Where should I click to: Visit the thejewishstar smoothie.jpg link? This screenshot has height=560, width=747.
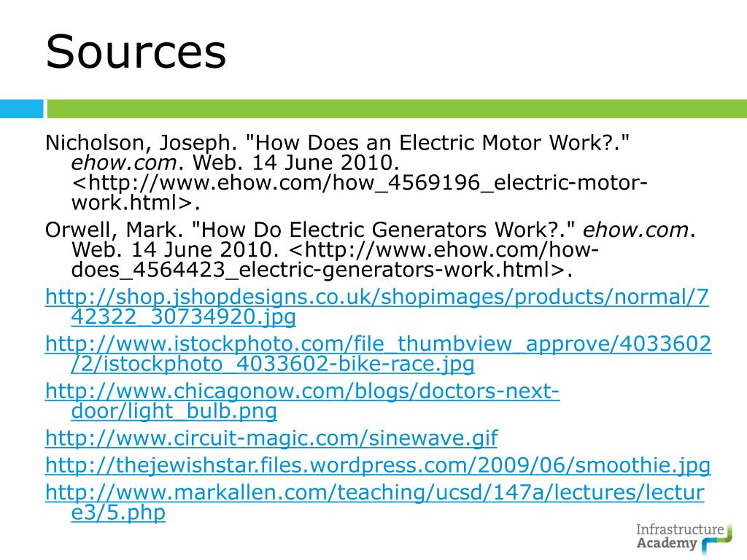378,464
